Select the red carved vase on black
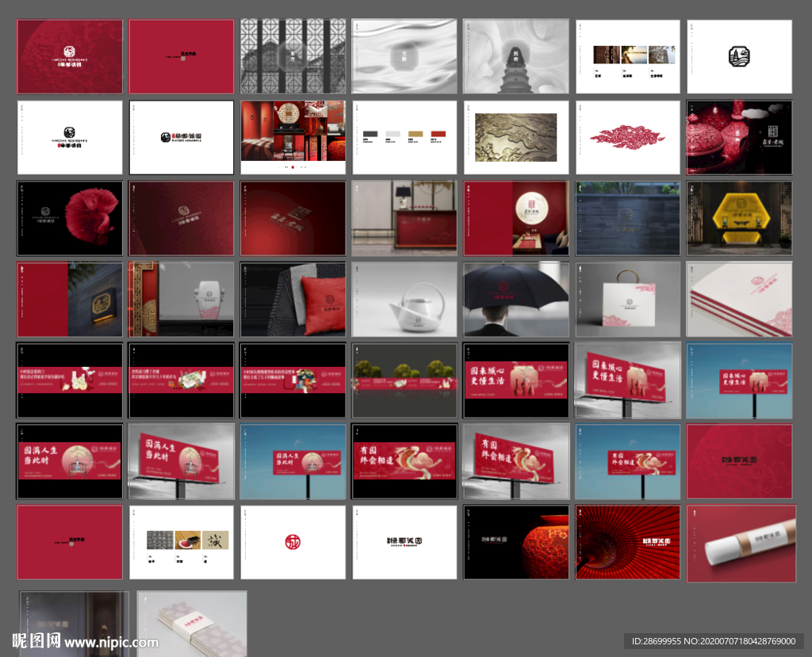Screen dimensions: 812x657 515,542
